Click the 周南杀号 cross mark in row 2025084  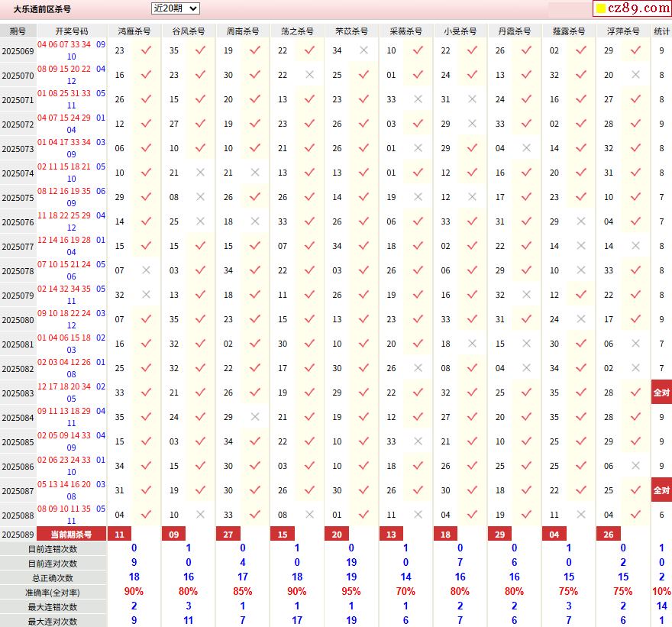255,416
